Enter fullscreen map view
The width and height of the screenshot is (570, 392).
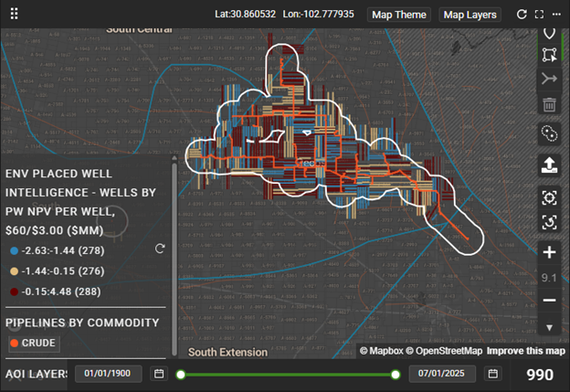(x=539, y=15)
